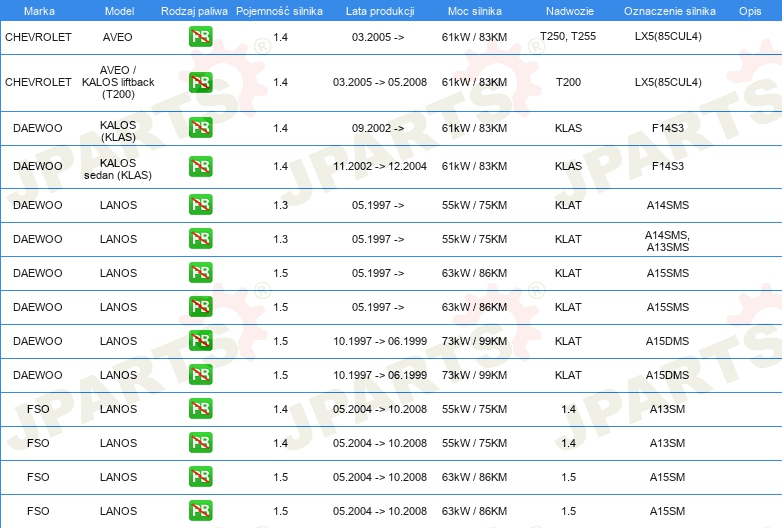782x528 pixels.
Task: Click the LX5(85CUL4) engine code in the first row
Action: point(667,36)
